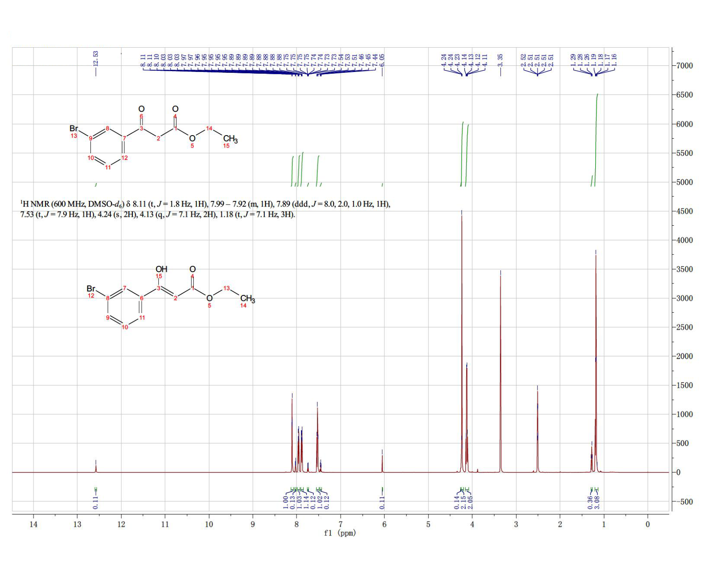Click the 1.00 integral value near 8.1 ppm
728x563 pixels.
(285, 502)
